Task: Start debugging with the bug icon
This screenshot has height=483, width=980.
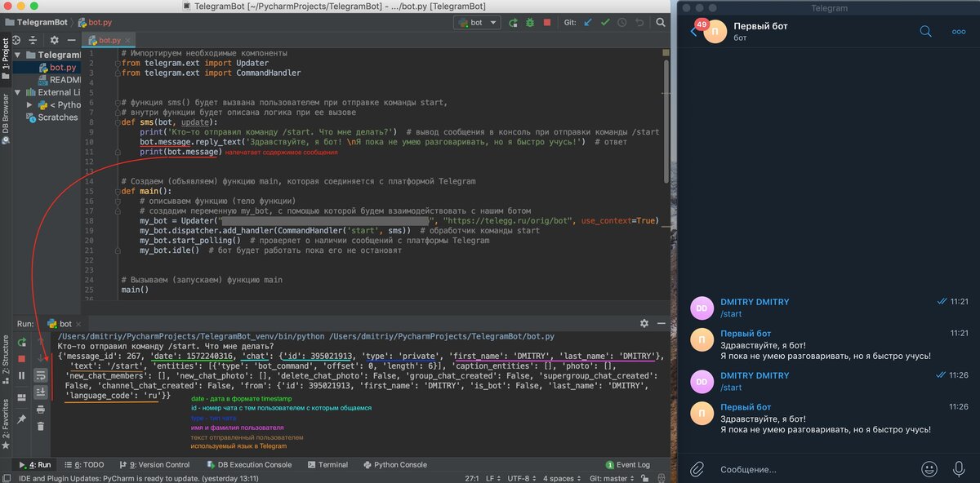Action: click(529, 23)
